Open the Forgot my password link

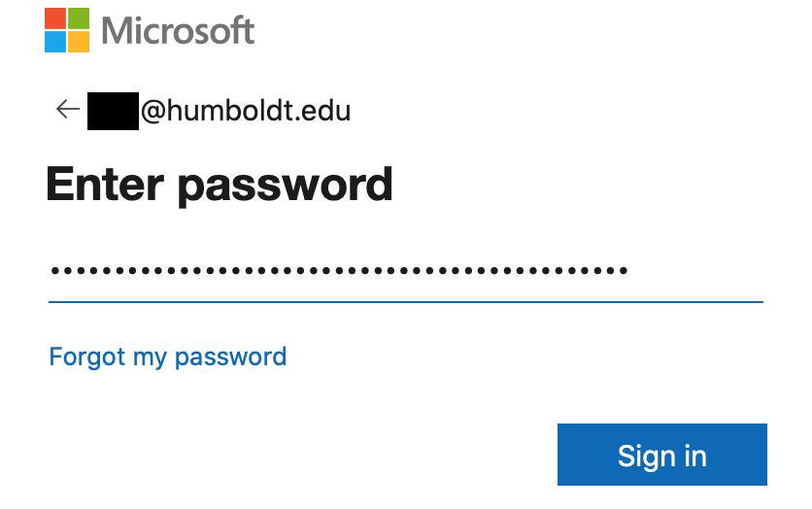coord(168,357)
